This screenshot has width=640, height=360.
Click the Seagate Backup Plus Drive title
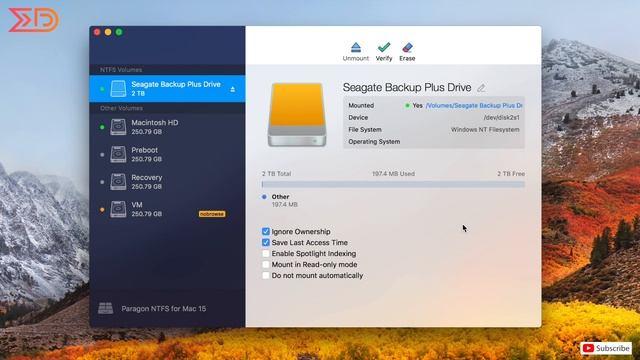407,87
